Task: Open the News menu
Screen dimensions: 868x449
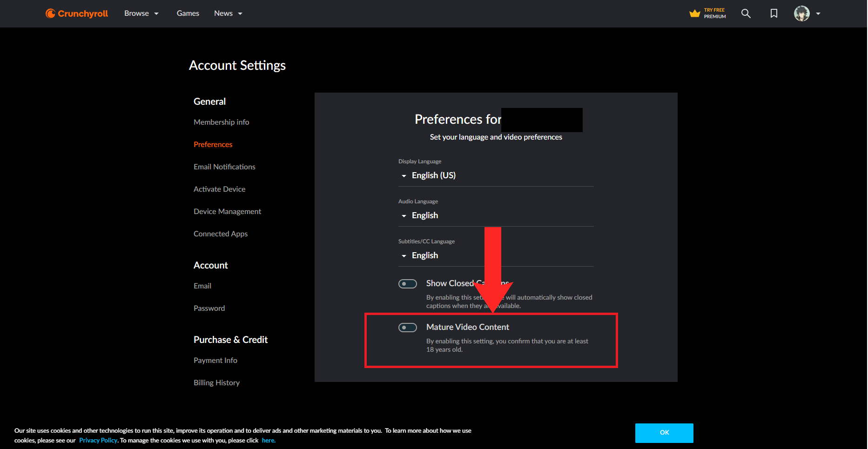Action: (x=228, y=13)
